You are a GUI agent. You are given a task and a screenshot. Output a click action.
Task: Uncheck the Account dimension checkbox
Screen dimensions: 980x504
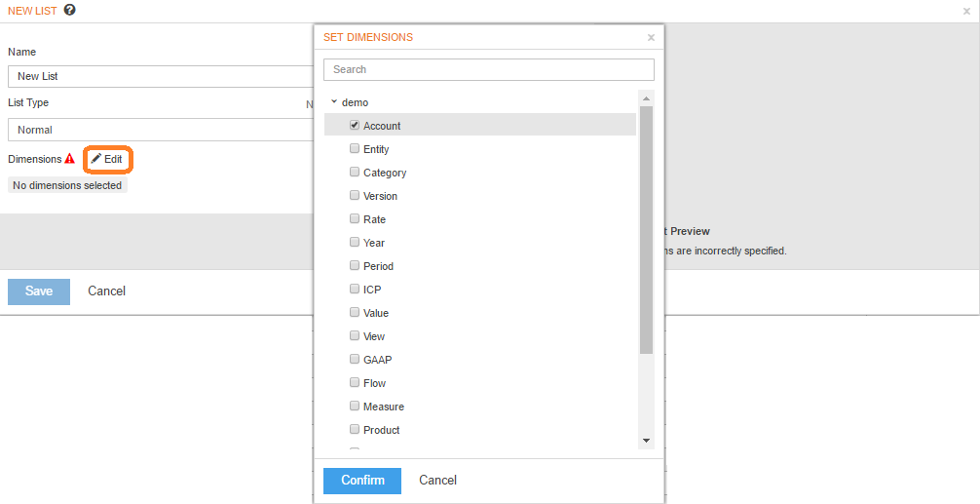(355, 125)
